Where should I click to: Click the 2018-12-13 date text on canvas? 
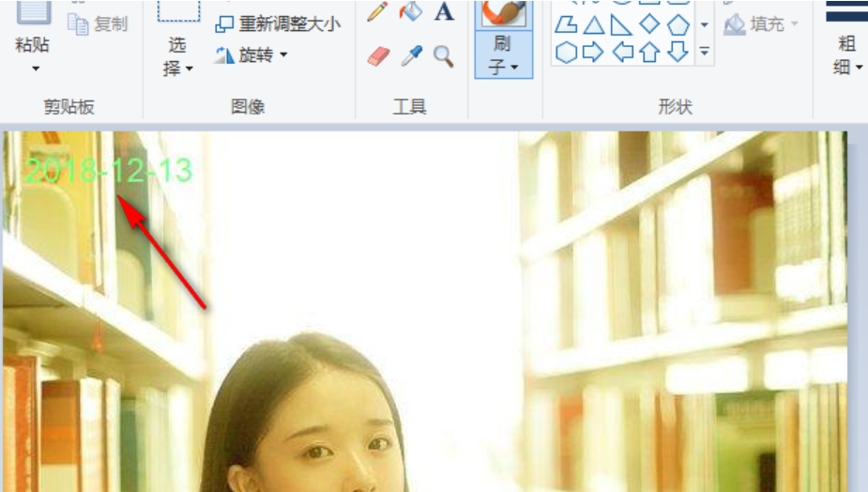tap(109, 170)
